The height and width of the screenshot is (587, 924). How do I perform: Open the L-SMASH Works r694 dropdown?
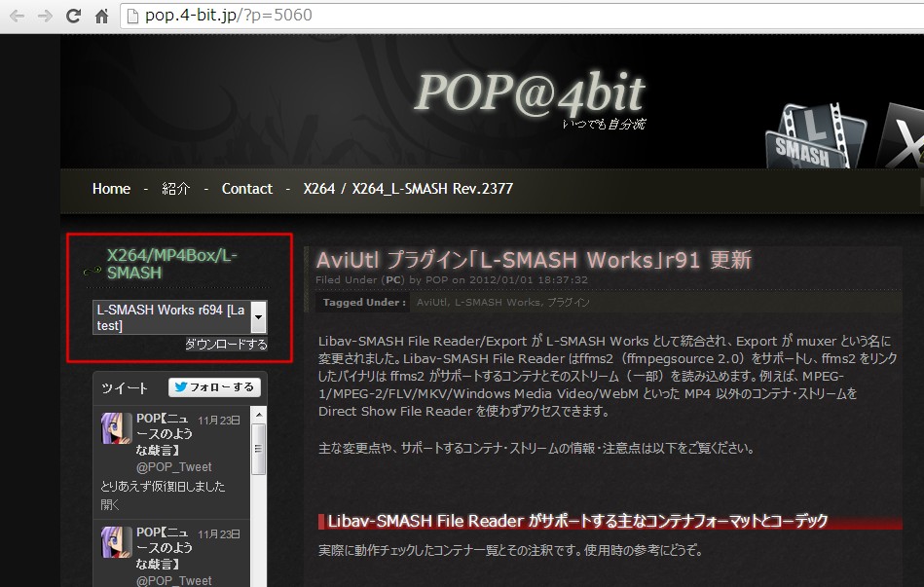(x=171, y=317)
